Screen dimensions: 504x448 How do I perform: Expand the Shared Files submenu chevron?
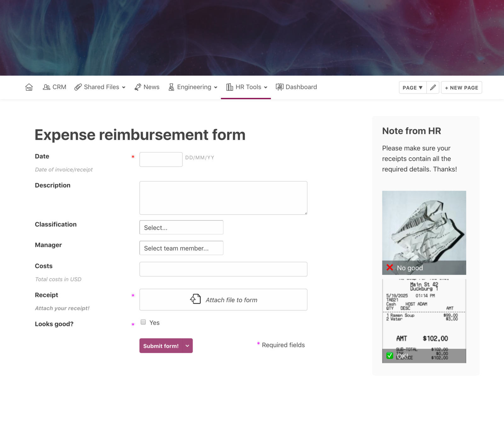pos(123,87)
